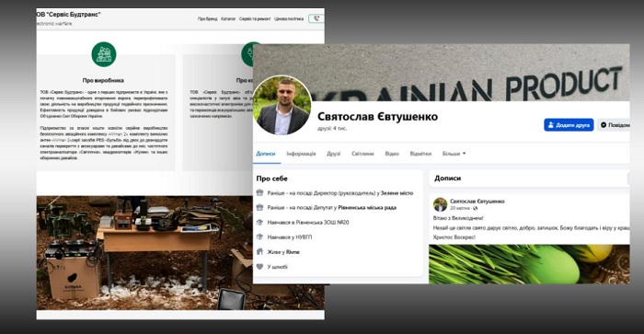Open 'Про бренд' in website navigation

pos(207,19)
